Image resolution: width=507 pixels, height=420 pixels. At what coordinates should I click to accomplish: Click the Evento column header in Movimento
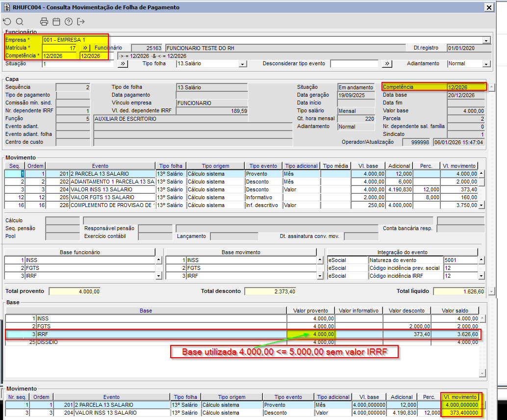[100, 166]
